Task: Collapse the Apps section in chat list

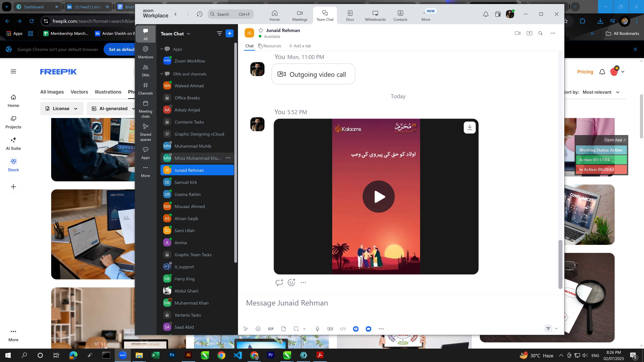Action: tap(162, 49)
